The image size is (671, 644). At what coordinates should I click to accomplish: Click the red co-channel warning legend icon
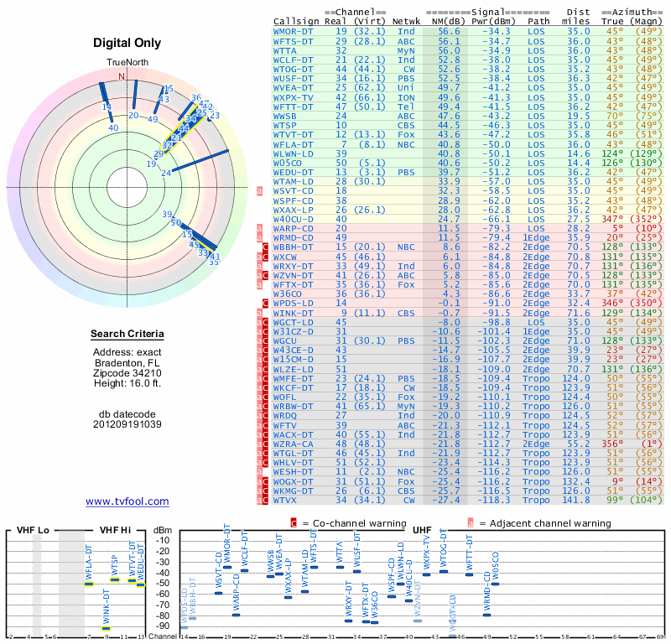(294, 523)
